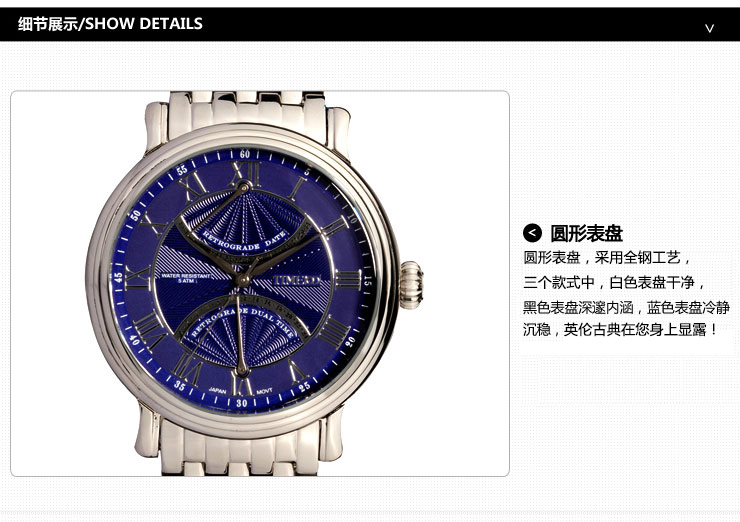Click the watch crown knob
The image size is (740, 522).
point(412,285)
